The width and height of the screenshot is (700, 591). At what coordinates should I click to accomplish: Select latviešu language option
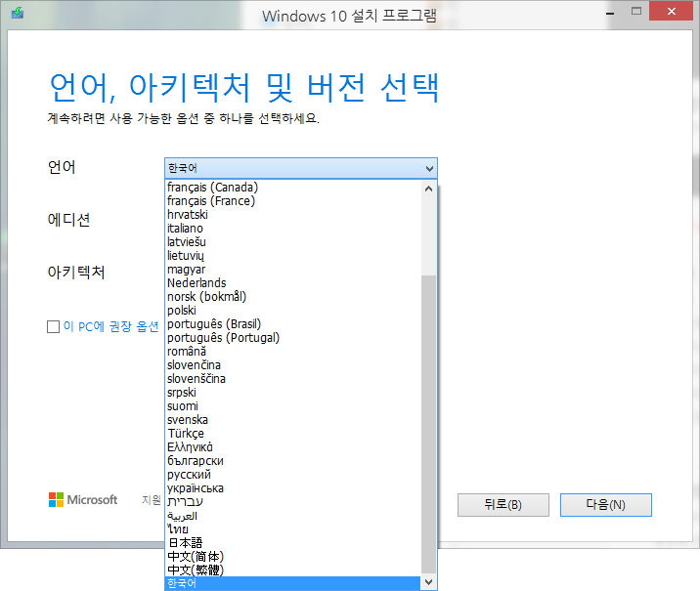click(293, 242)
